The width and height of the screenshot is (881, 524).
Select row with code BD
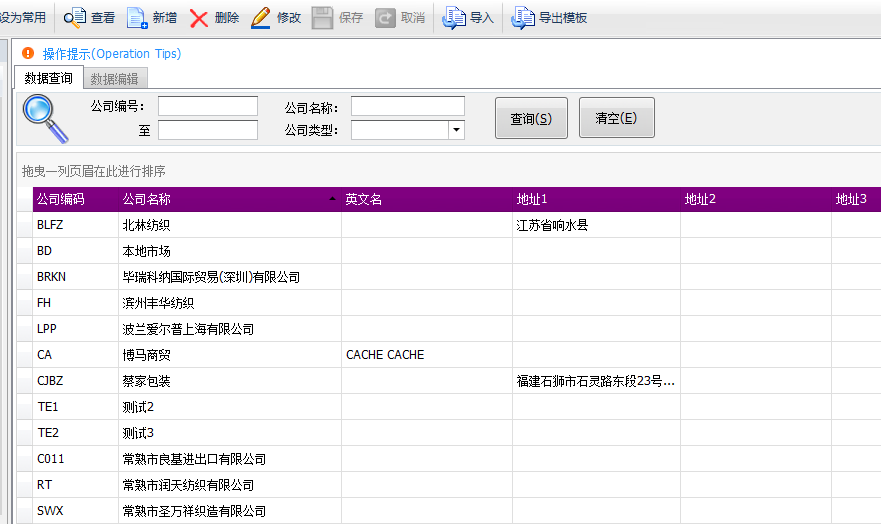coord(75,251)
